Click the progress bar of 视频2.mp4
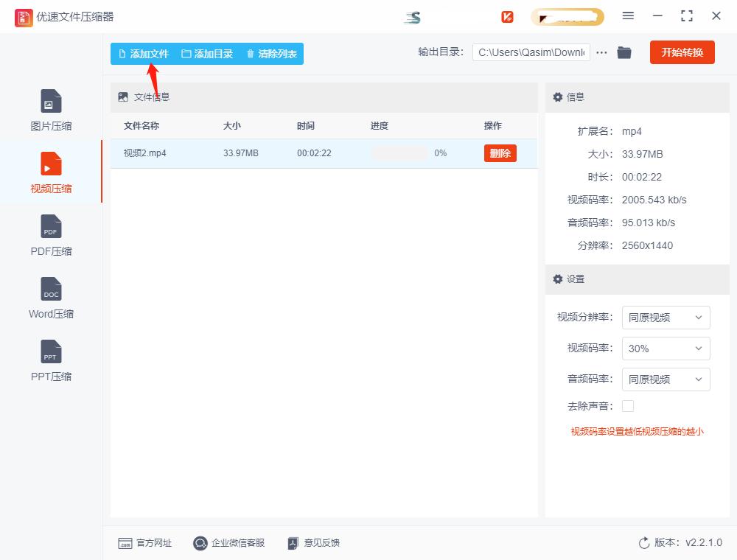 click(x=400, y=153)
